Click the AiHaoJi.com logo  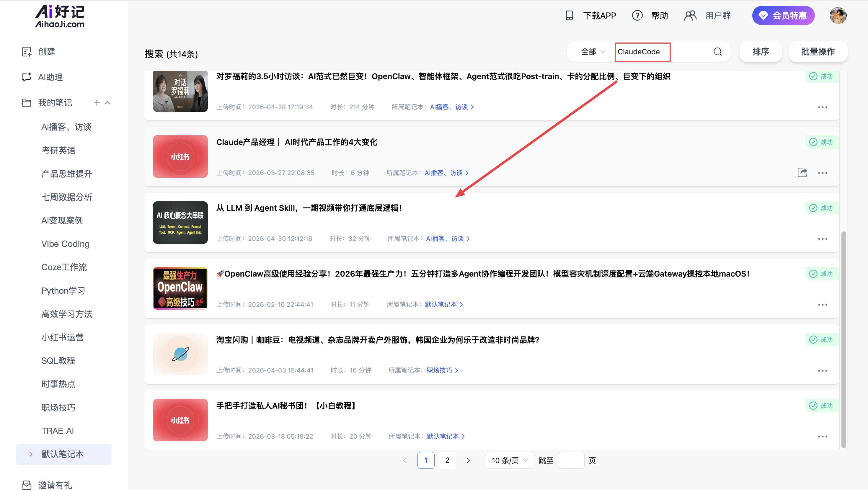(60, 16)
